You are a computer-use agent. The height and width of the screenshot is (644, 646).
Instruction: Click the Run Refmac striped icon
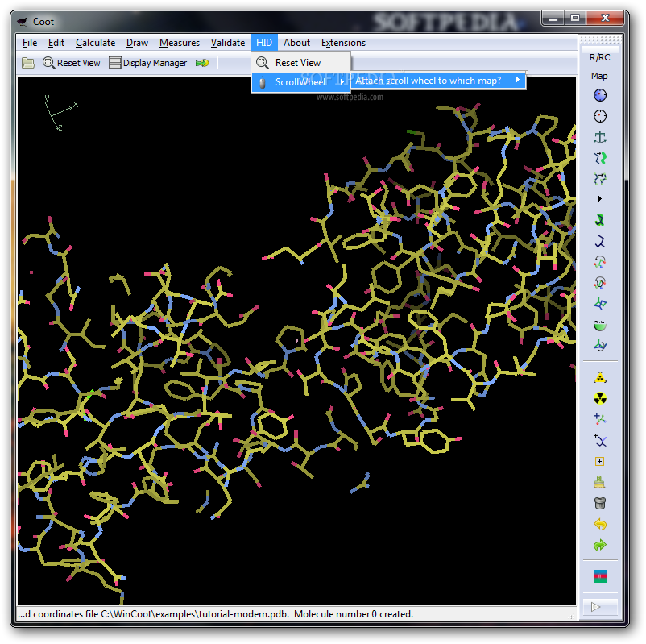click(600, 576)
